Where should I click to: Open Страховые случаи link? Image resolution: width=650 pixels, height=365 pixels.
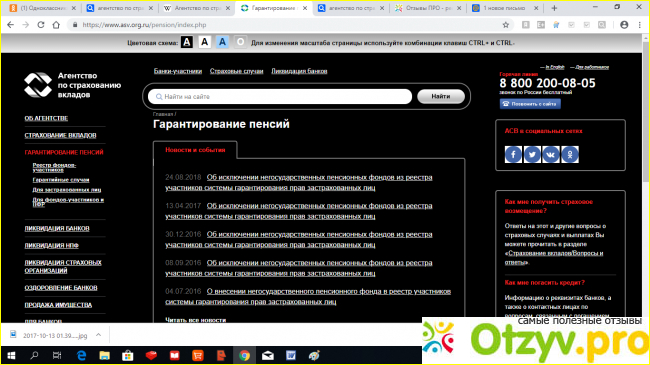pyautogui.click(x=237, y=71)
